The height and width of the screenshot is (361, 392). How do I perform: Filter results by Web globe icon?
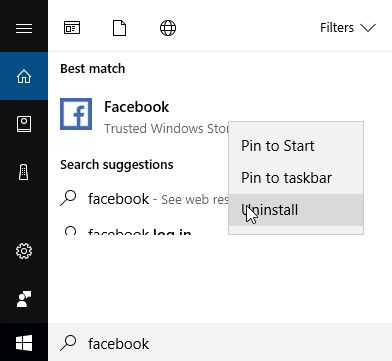168,28
